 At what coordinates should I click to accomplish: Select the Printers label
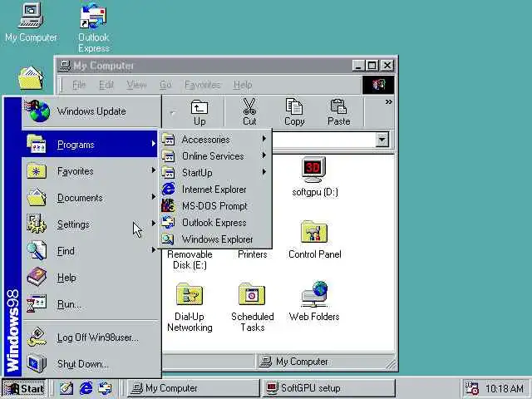pos(252,254)
